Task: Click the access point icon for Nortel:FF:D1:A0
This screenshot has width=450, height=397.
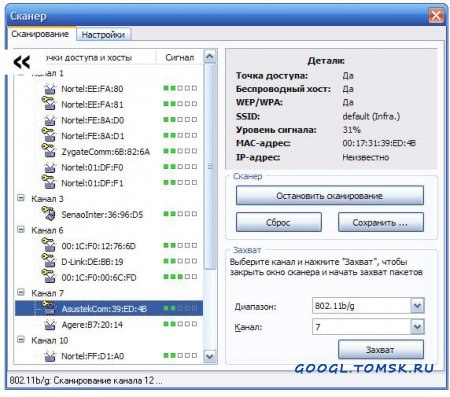Action: (50, 356)
